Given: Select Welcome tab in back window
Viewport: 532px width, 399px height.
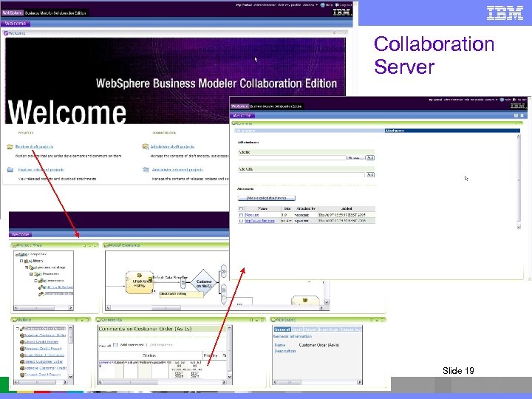Looking at the screenshot, I should [x=16, y=24].
